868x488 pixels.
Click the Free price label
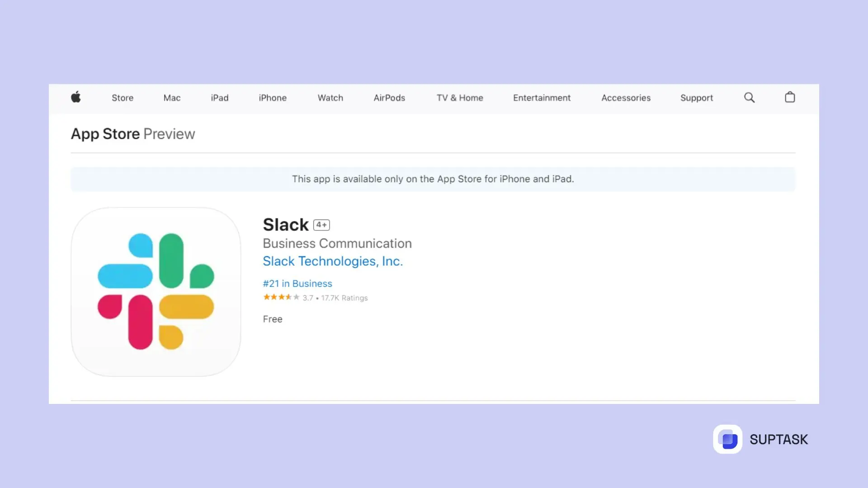[272, 319]
